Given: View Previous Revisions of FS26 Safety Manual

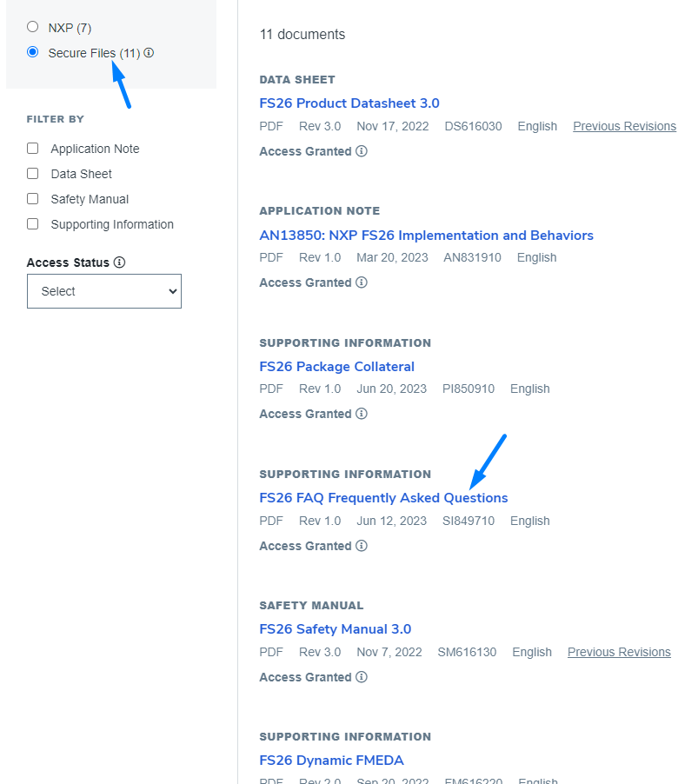Looking at the screenshot, I should pyautogui.click(x=619, y=652).
